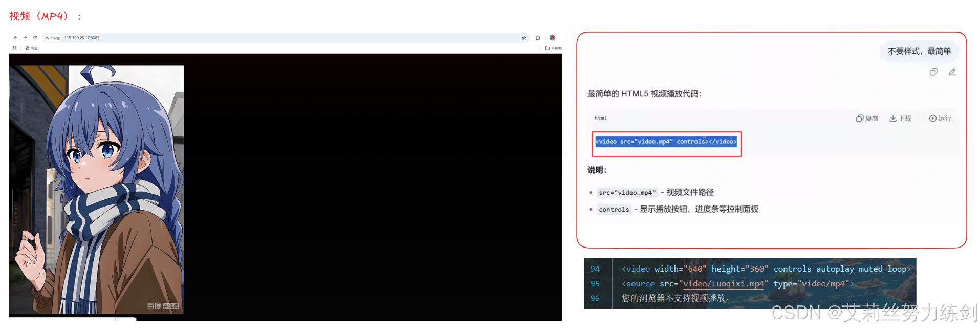Screen dimensions: 980x329
Task: Click the 'html' code language label
Action: (601, 118)
